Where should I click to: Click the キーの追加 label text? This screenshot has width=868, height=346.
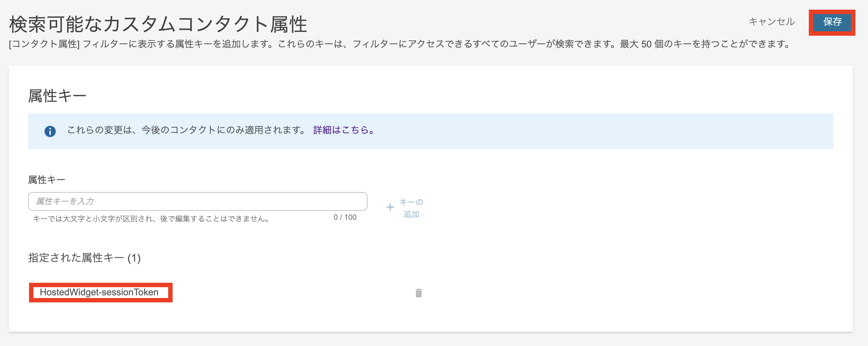click(x=411, y=208)
